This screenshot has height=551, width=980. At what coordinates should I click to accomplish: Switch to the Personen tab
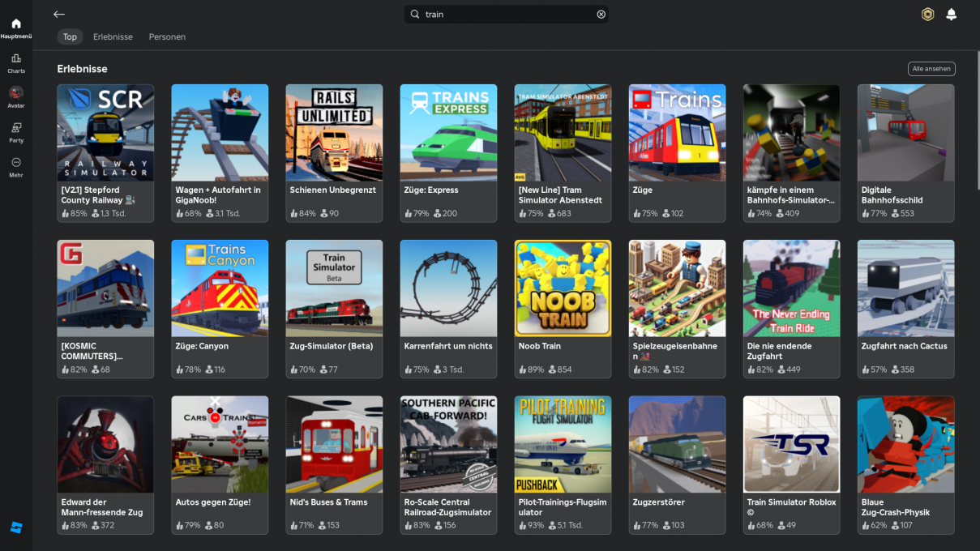167,37
